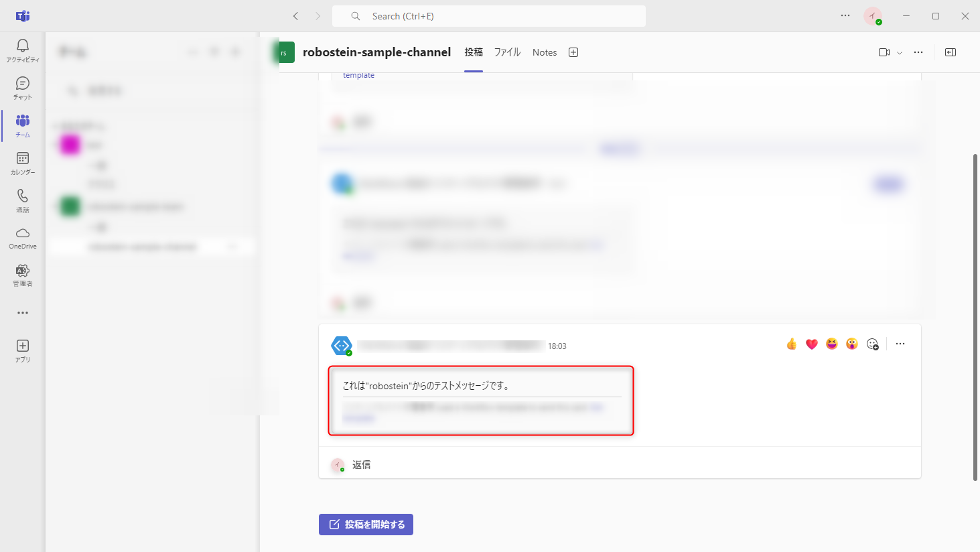
Task: Open the Activity bell in sidebar
Action: pos(23,50)
